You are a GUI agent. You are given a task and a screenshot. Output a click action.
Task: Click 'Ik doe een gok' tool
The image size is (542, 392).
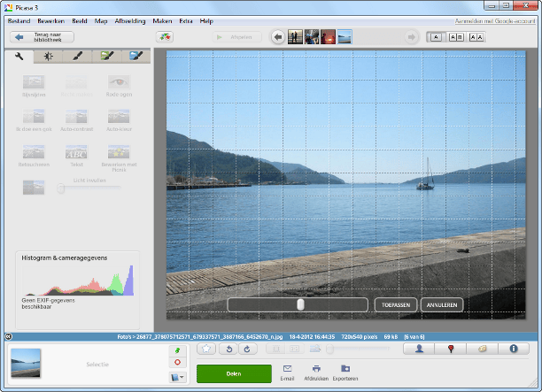(x=34, y=119)
